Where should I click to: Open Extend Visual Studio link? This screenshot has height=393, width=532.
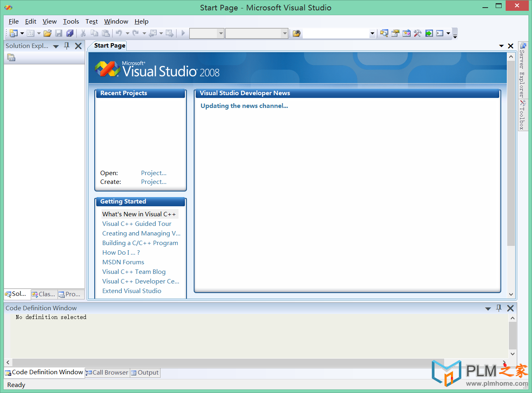point(132,291)
